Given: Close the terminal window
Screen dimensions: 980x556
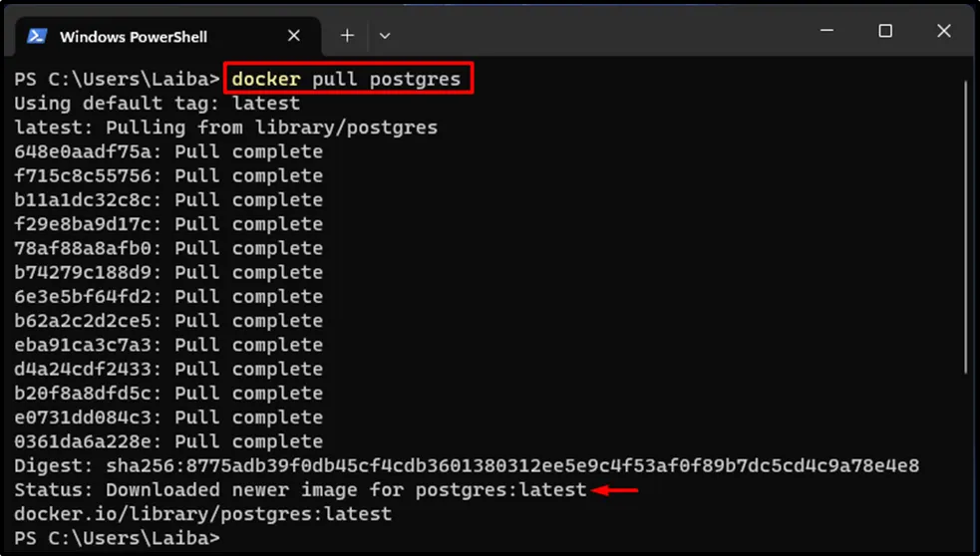Looking at the screenshot, I should (x=944, y=32).
